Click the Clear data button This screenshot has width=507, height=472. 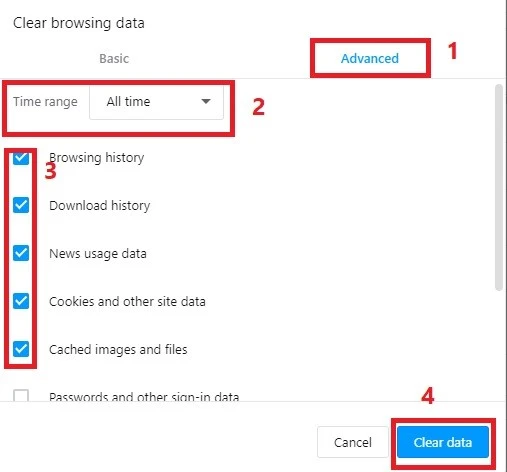443,442
